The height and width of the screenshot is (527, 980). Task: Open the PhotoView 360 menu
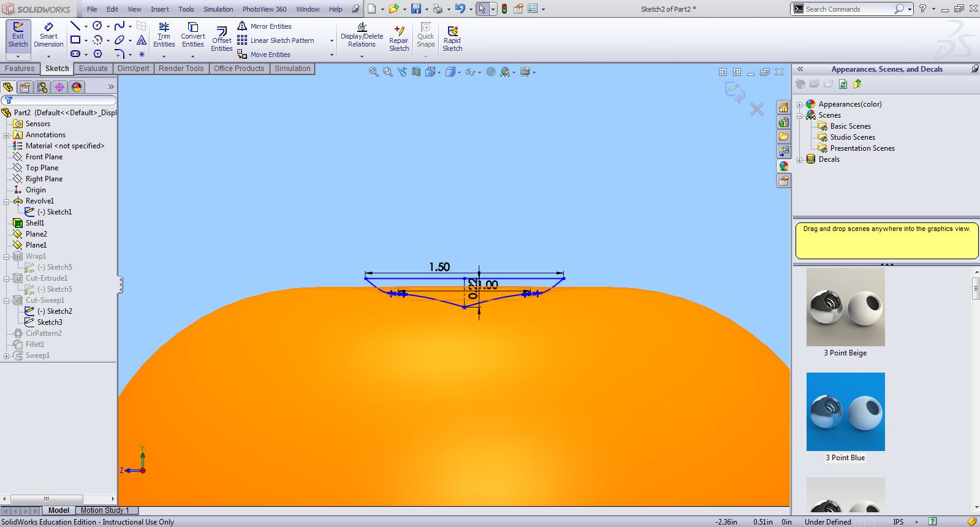tap(264, 9)
